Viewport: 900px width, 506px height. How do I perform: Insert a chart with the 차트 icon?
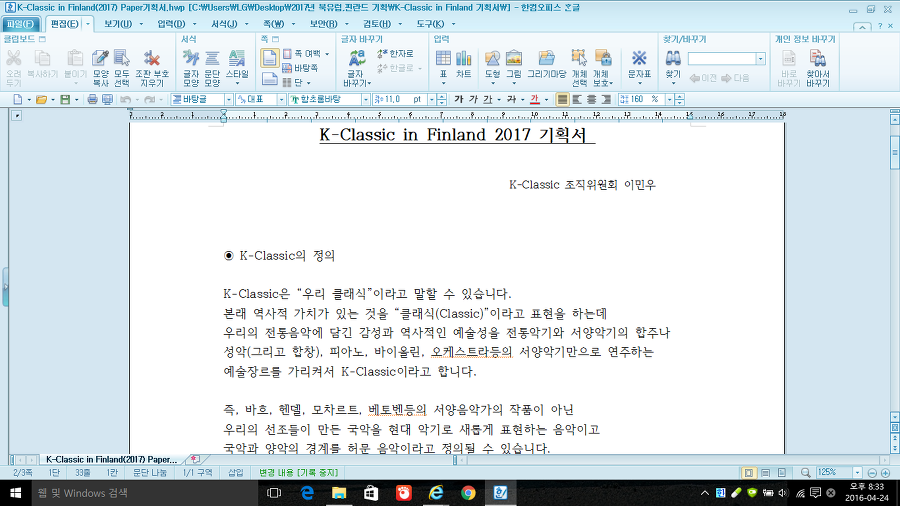[463, 64]
